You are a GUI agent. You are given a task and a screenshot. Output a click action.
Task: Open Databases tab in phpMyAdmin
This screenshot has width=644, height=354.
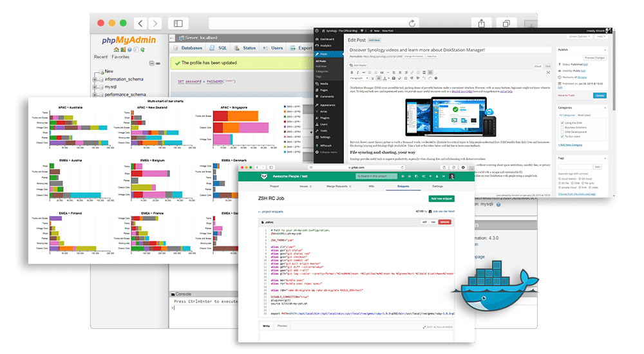189,48
